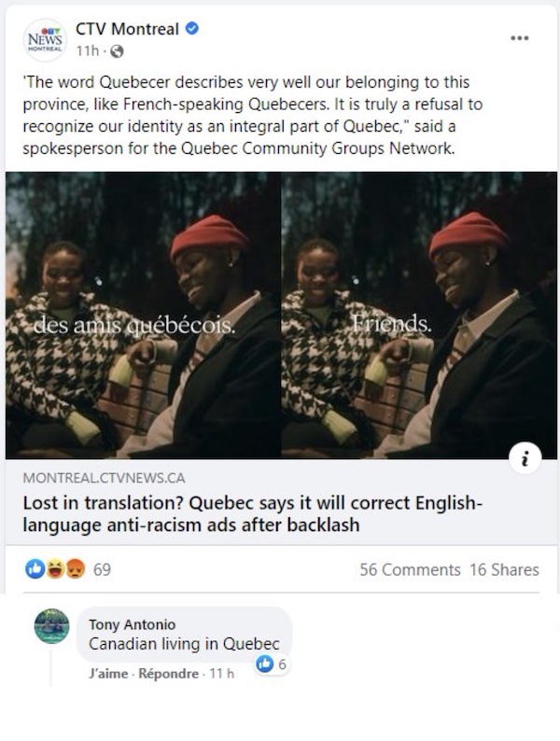Viewport: 560px width, 741px height.
Task: Open the link info 'i' icon
Action: (x=525, y=458)
